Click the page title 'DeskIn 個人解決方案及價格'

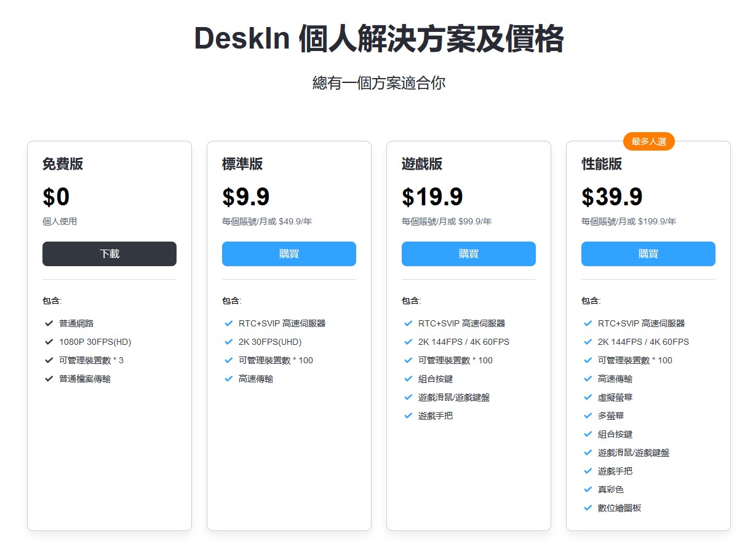pyautogui.click(x=379, y=39)
